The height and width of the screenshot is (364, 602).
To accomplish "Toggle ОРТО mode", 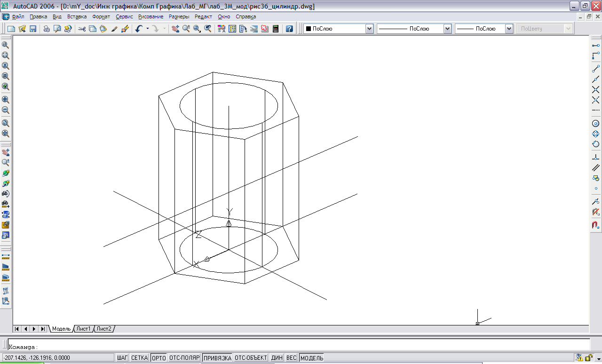I will click(159, 358).
